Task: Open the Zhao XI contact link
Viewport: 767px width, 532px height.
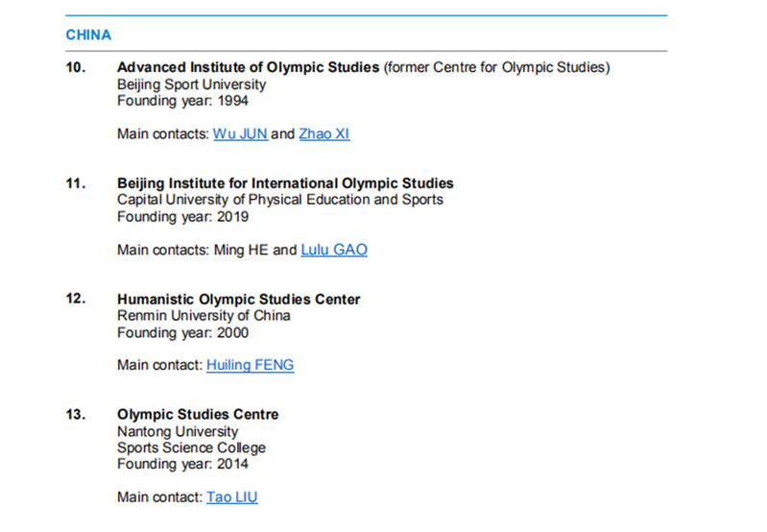Action: (x=324, y=133)
